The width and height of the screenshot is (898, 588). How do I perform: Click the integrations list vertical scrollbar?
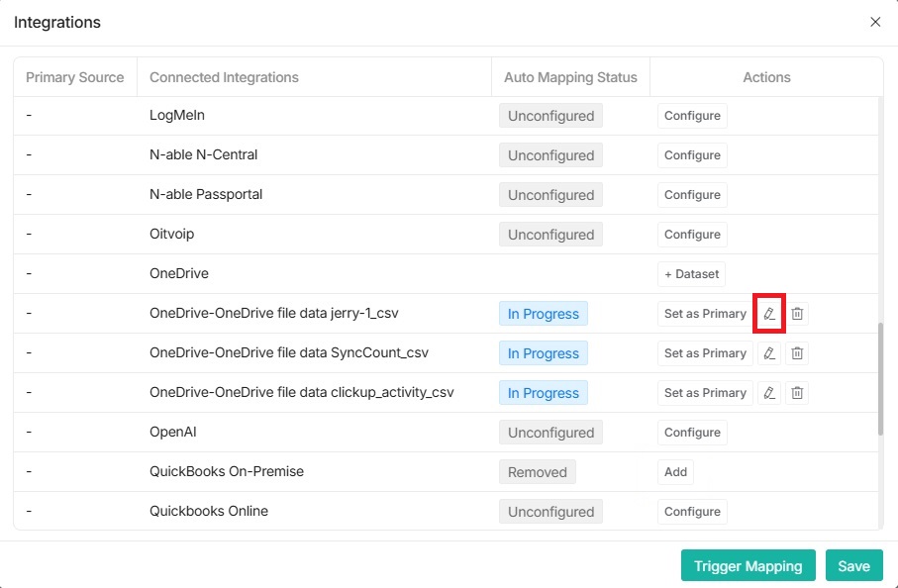880,379
